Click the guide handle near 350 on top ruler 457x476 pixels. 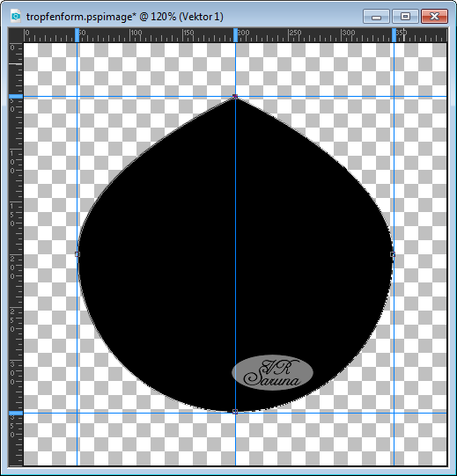(394, 35)
